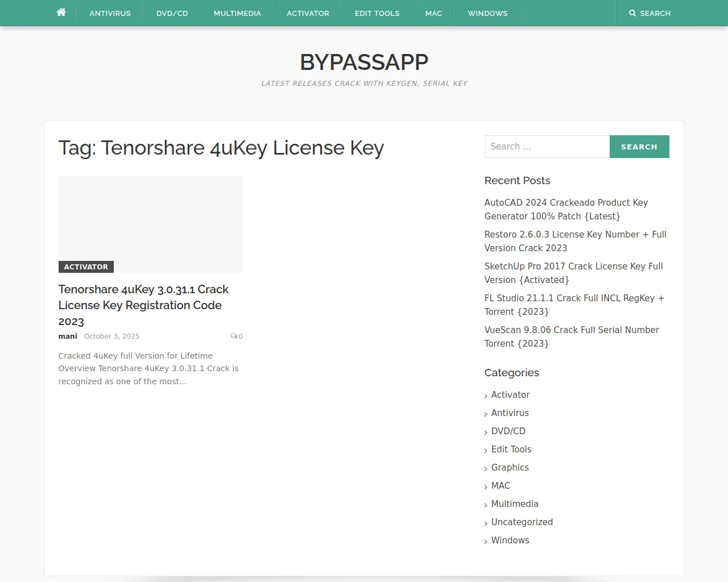
Task: Open the DVD/CD menu item
Action: coord(172,13)
